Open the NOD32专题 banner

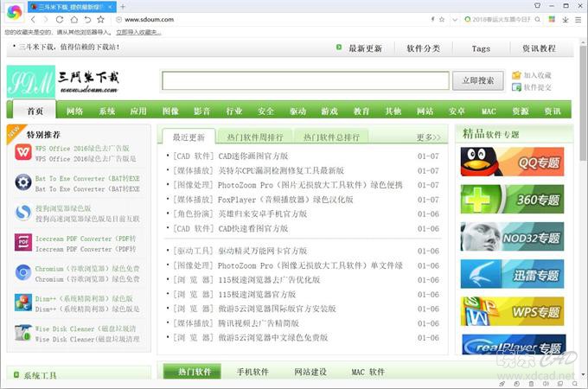pyautogui.click(x=512, y=237)
